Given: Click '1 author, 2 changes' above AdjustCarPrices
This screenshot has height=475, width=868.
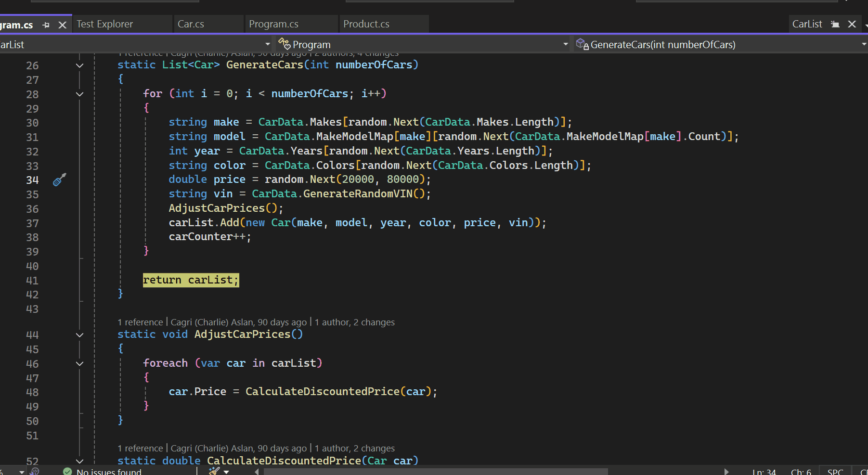Looking at the screenshot, I should pyautogui.click(x=355, y=322).
